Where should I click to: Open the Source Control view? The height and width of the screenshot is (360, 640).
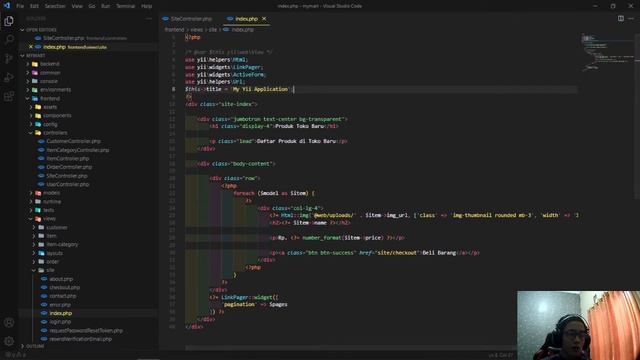pos(9,58)
